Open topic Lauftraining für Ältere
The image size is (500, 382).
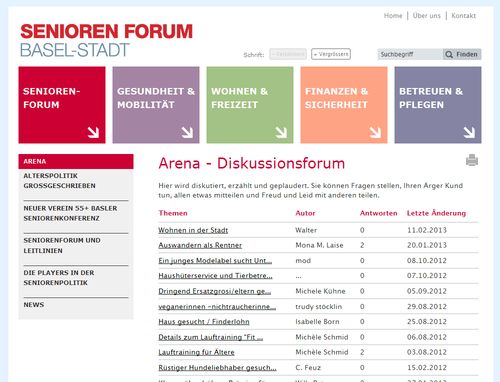pos(196,352)
